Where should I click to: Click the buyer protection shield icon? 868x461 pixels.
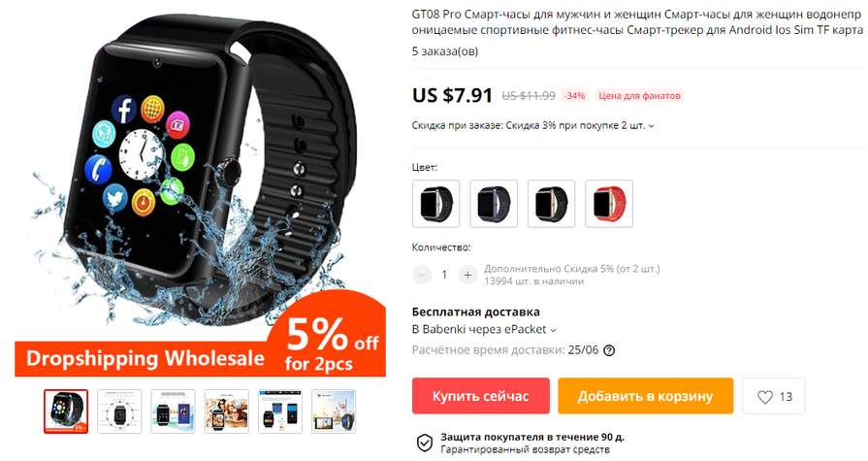425,443
